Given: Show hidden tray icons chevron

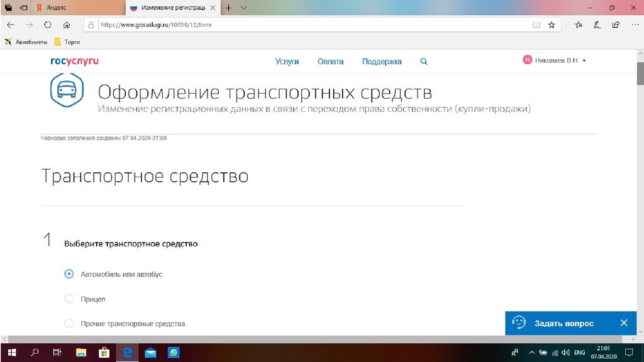Looking at the screenshot, I should [531, 353].
